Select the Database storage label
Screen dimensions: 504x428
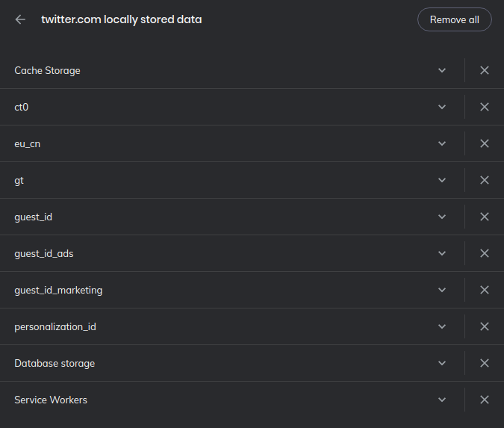(55, 364)
